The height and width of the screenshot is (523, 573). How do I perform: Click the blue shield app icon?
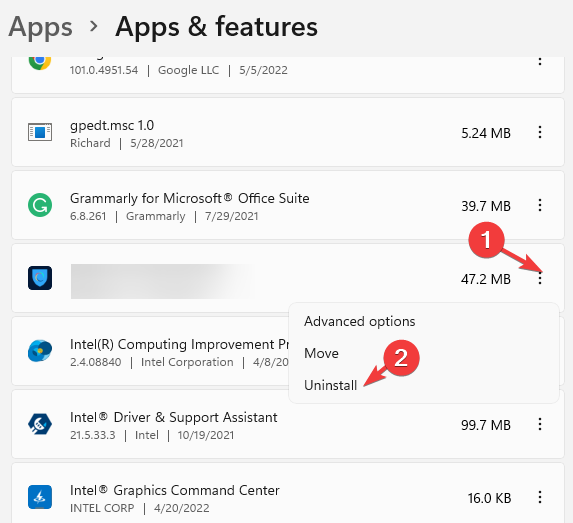(40, 278)
